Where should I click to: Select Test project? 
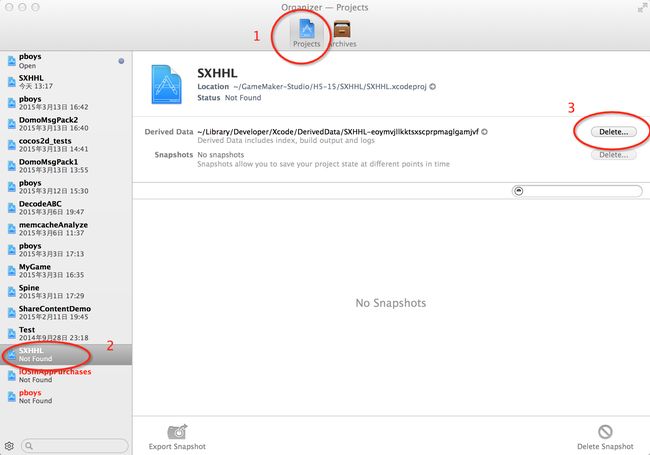pyautogui.click(x=66, y=334)
